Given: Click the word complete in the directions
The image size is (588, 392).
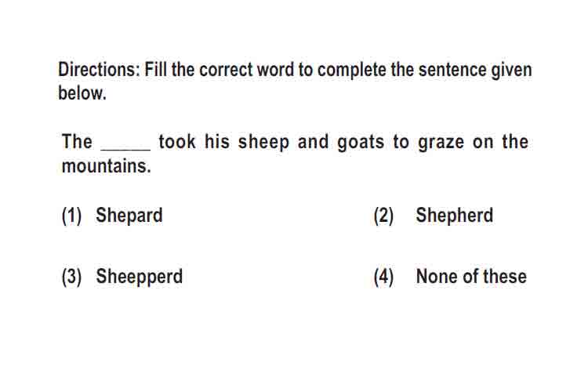Looking at the screenshot, I should coord(352,71).
